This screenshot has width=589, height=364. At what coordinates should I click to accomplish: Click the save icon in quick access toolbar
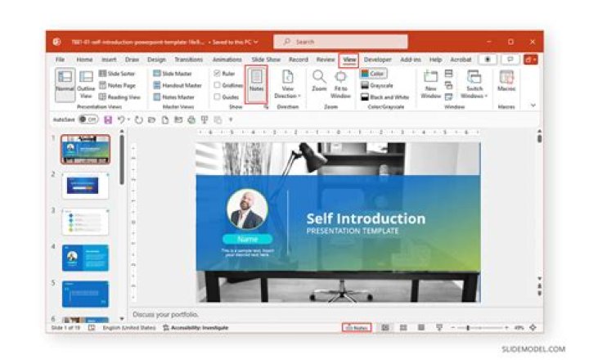108,119
